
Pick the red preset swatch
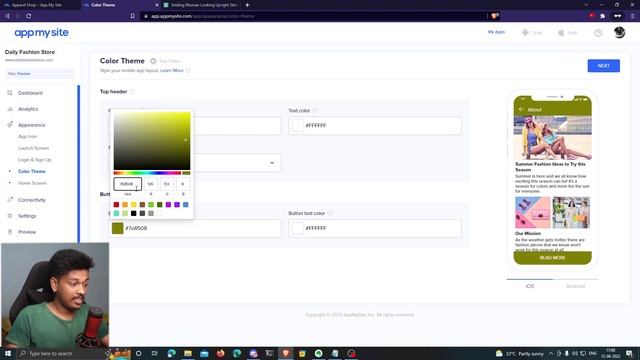coord(116,204)
